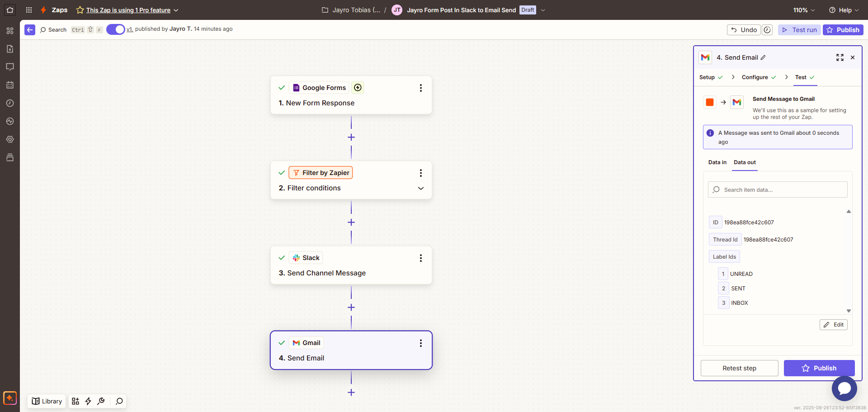Screen dimensions: 868x412
Task: Click the top toolbar Publish button
Action: click(x=843, y=30)
